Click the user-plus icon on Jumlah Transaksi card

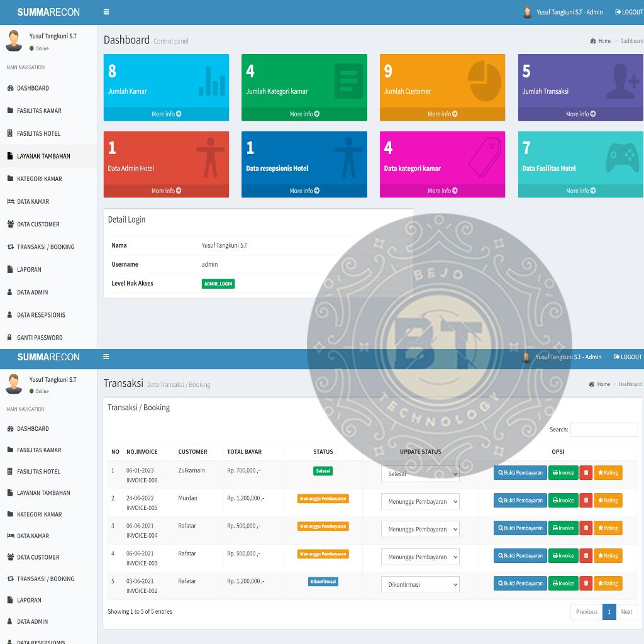622,81
